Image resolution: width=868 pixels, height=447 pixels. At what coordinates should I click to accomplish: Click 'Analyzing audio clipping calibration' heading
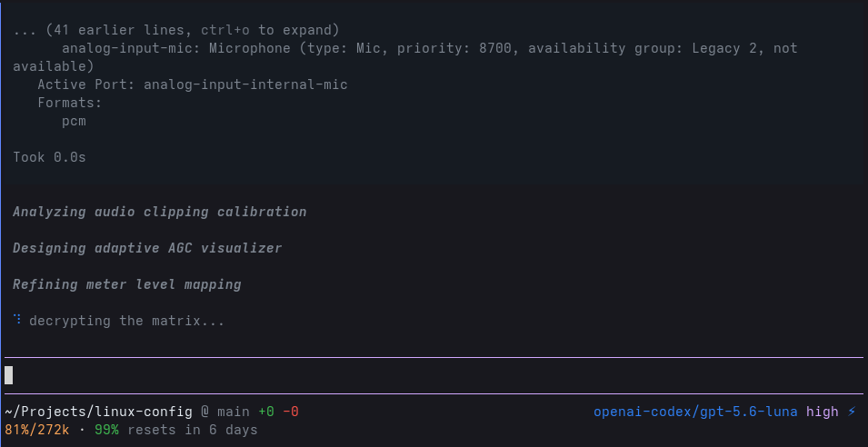pos(159,212)
